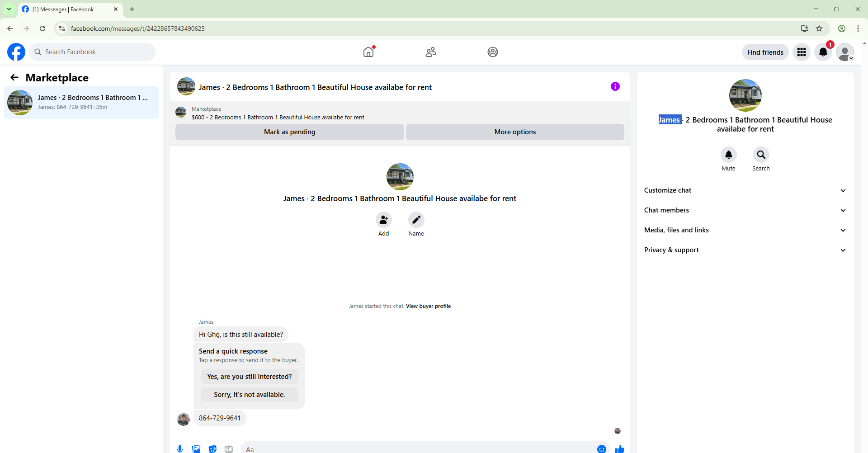The image size is (868, 453).
Task: Click More options button
Action: click(515, 132)
